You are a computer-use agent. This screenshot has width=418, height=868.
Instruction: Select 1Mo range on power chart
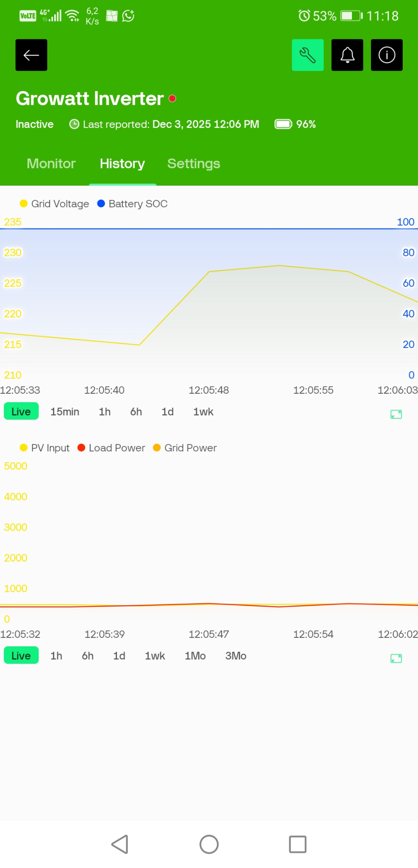coord(195,656)
